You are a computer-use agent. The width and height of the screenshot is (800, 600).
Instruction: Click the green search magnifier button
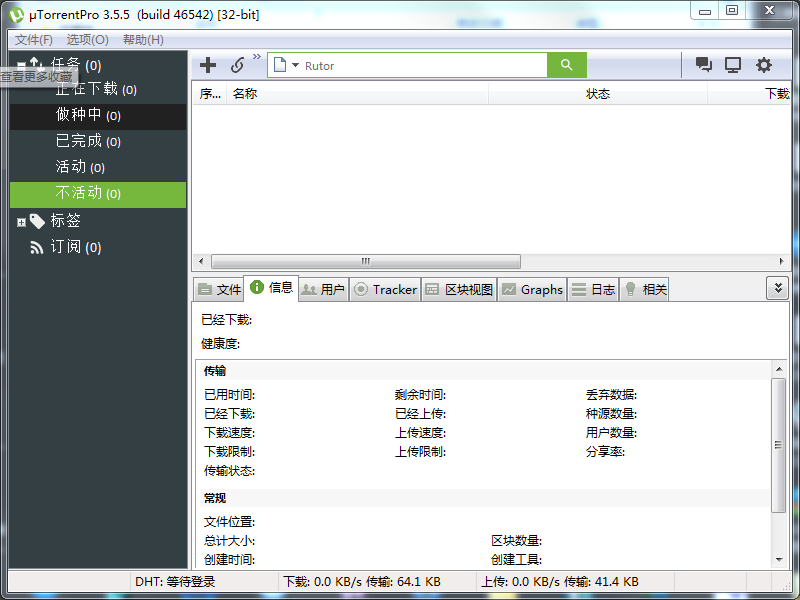click(566, 65)
